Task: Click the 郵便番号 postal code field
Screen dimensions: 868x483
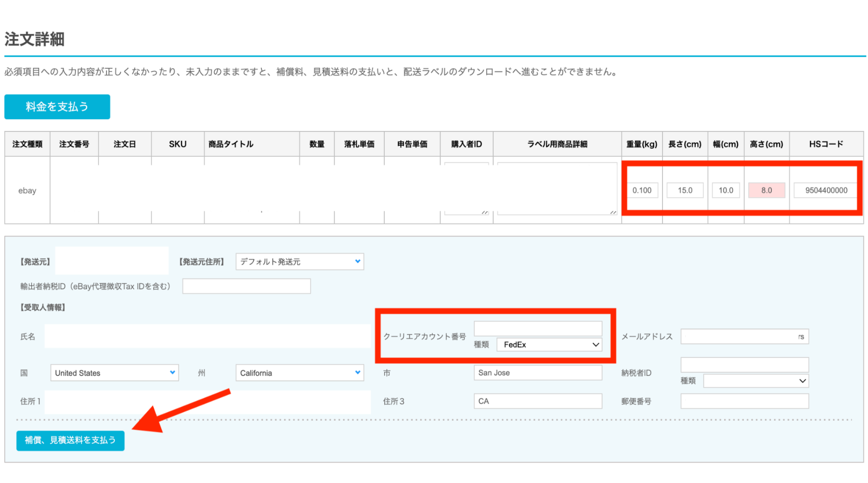Action: pos(744,401)
